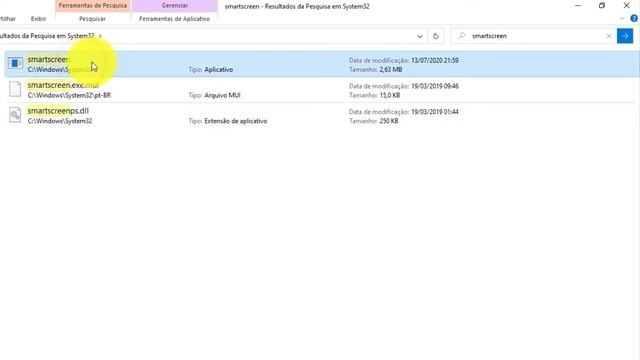Click the Extensão de aplicativo type label
This screenshot has width=640, height=360.
(x=236, y=121)
